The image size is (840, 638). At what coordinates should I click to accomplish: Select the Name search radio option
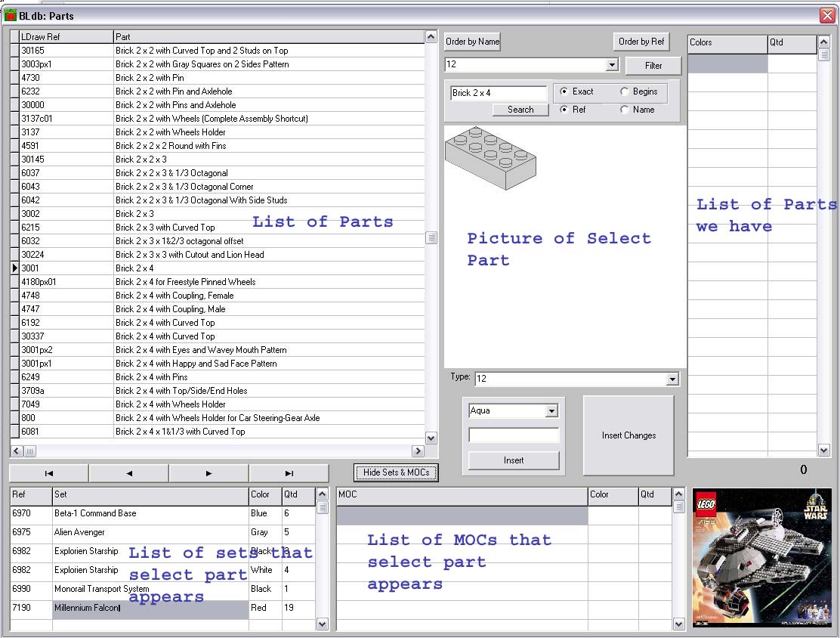(624, 110)
